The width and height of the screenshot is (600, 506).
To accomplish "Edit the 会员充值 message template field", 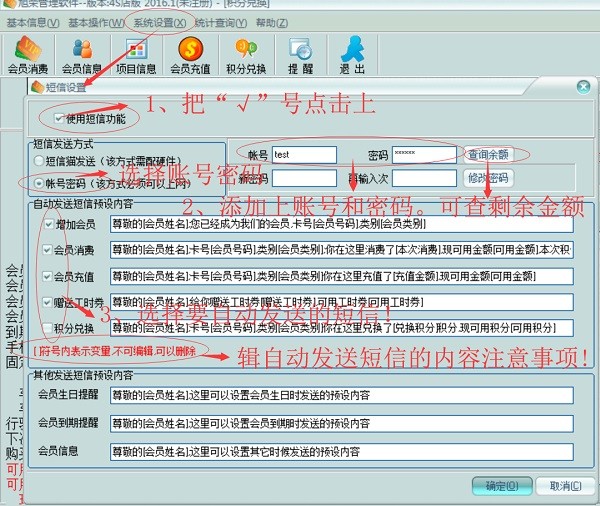I will [x=342, y=276].
